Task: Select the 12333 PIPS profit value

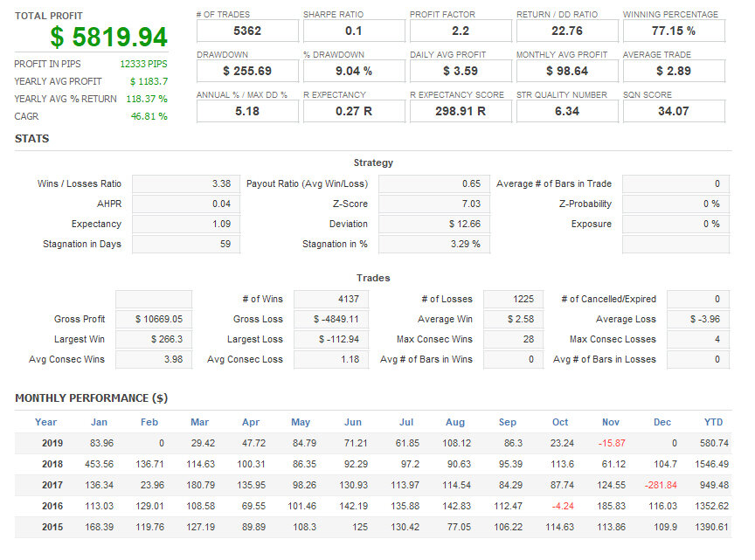Action: click(143, 64)
